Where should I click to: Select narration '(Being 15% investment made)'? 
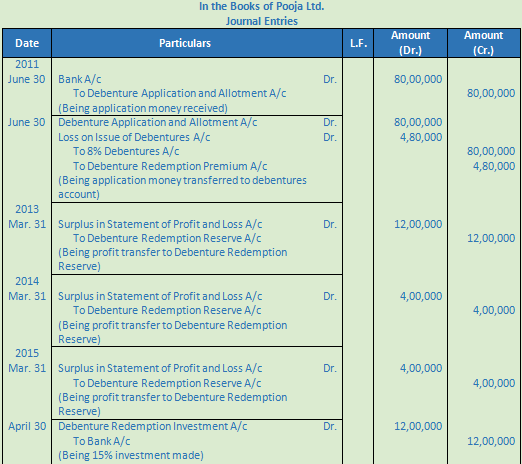pyautogui.click(x=131, y=455)
